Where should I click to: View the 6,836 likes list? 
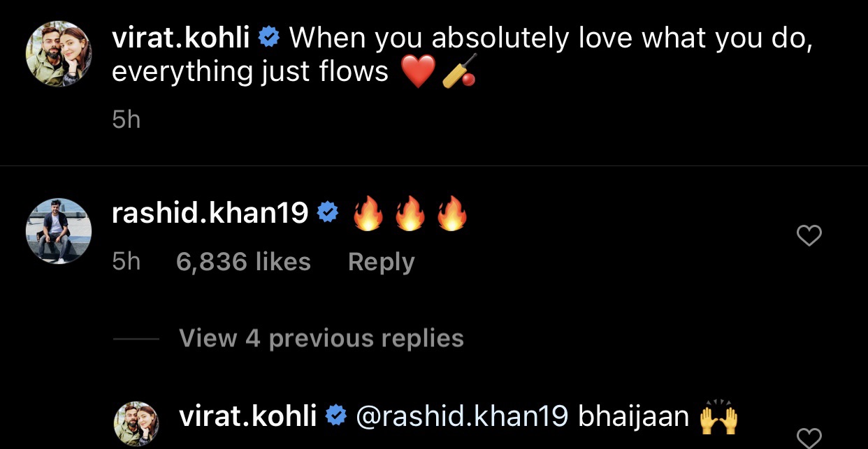click(x=243, y=262)
